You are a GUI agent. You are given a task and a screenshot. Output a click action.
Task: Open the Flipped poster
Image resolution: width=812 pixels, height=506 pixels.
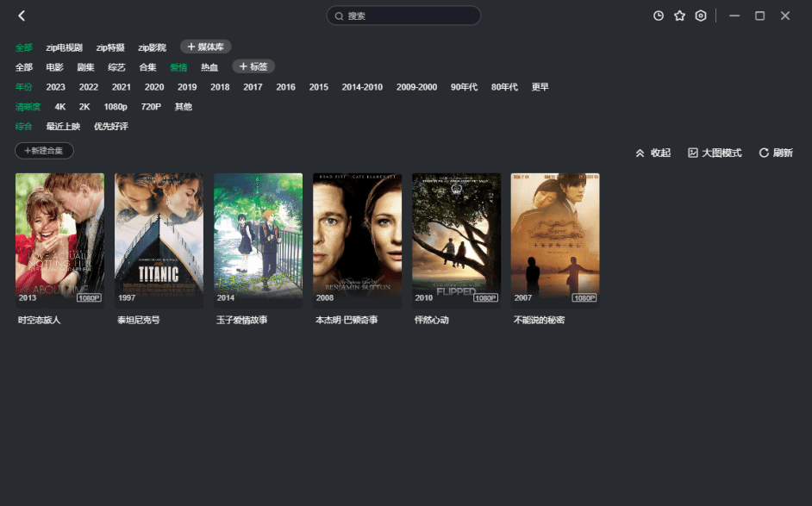point(456,241)
